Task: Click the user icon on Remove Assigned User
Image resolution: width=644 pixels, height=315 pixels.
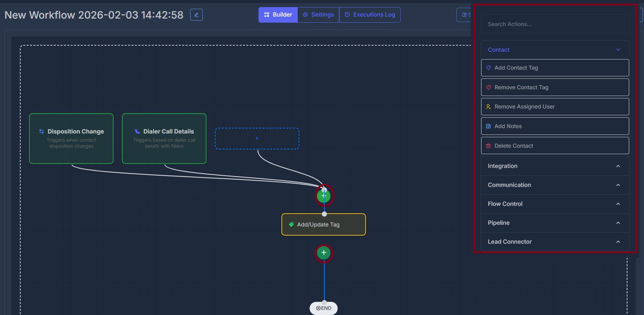Action: (489, 106)
